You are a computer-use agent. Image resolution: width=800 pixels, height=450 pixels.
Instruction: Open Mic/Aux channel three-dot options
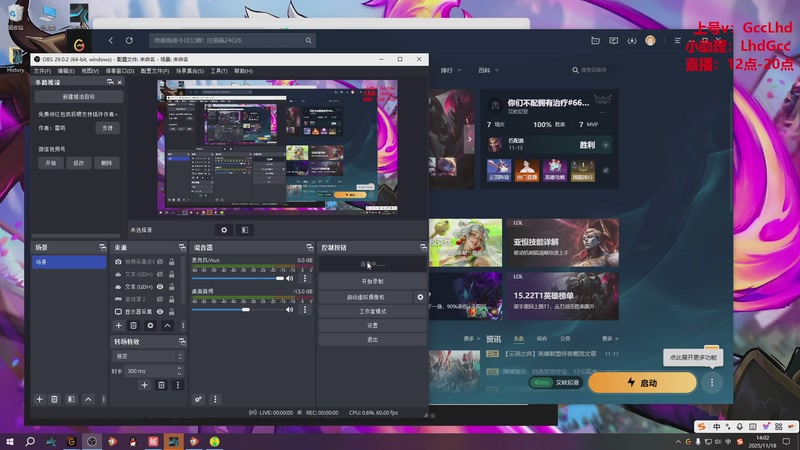point(305,278)
